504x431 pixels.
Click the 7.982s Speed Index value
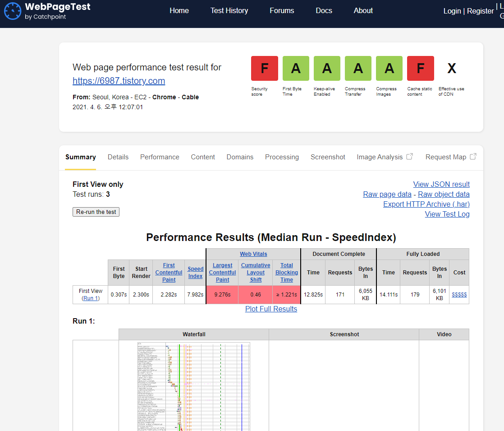[196, 295]
